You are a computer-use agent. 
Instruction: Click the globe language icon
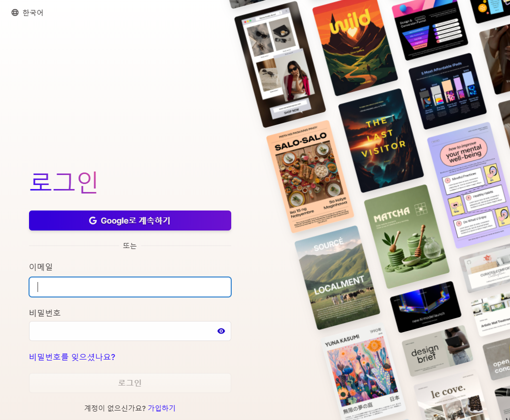(16, 12)
